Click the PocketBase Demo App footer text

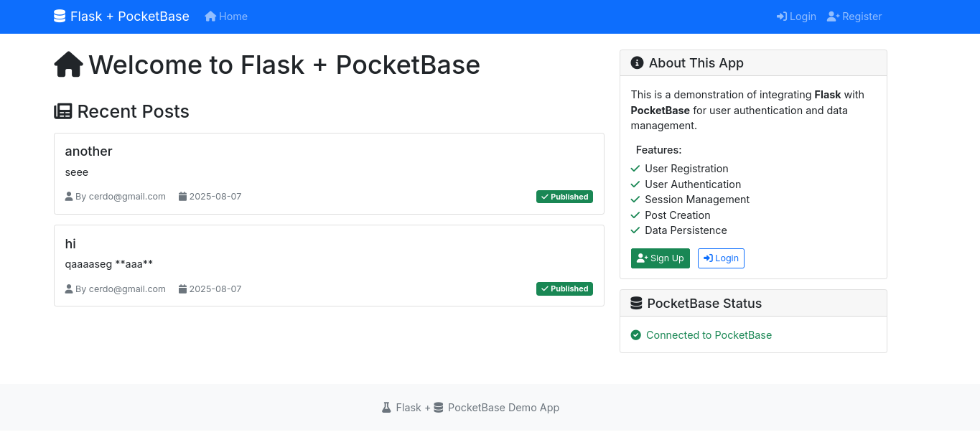click(503, 408)
